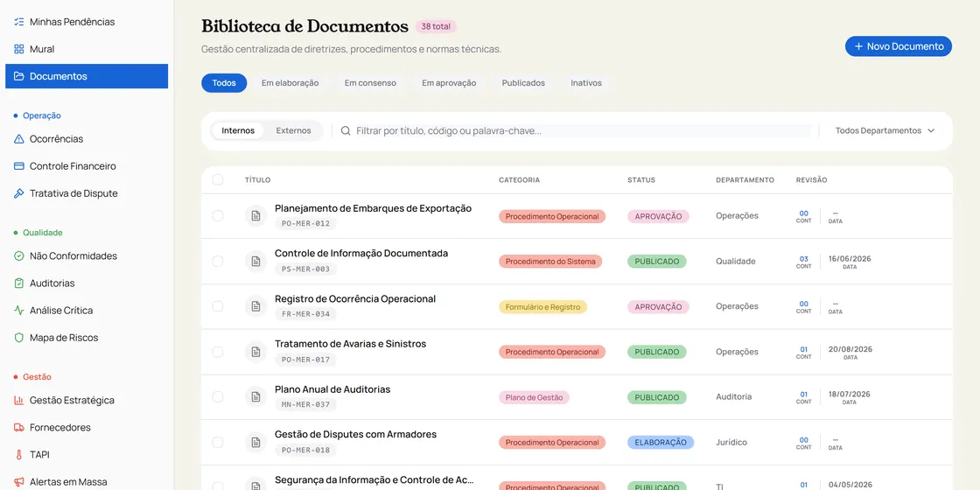Open Fornecedores in sidebar
Image resolution: width=980 pixels, height=490 pixels.
[x=87, y=428]
